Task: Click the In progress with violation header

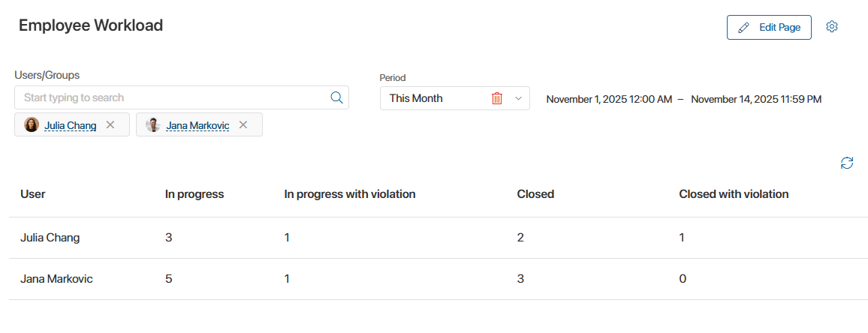Action: coord(349,194)
